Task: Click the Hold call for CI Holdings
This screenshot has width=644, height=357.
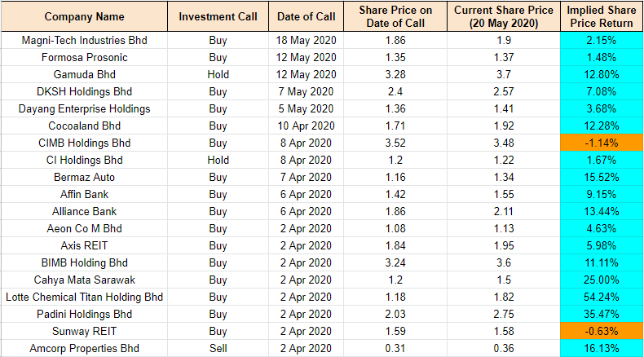Action: [x=217, y=160]
